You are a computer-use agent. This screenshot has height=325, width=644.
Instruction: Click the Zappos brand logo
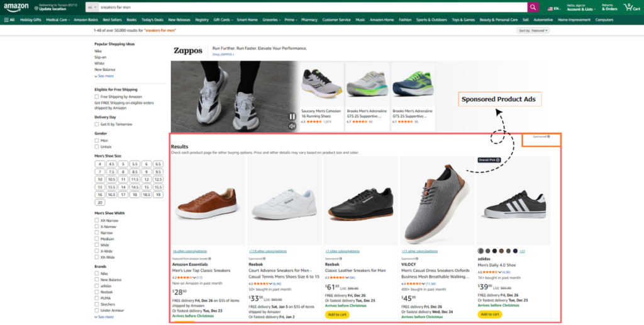[x=187, y=50]
